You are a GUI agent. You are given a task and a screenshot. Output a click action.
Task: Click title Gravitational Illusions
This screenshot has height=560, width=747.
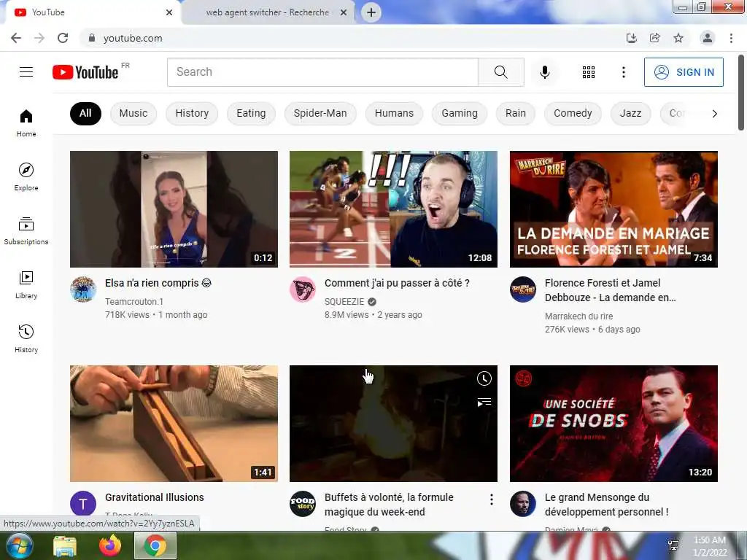click(155, 497)
